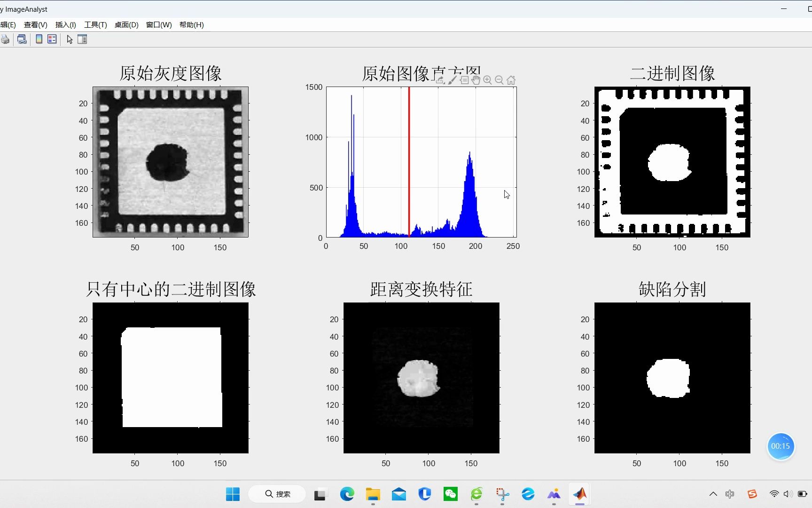The image size is (812, 508).
Task: Restore the histogram view with home icon
Action: 511,80
